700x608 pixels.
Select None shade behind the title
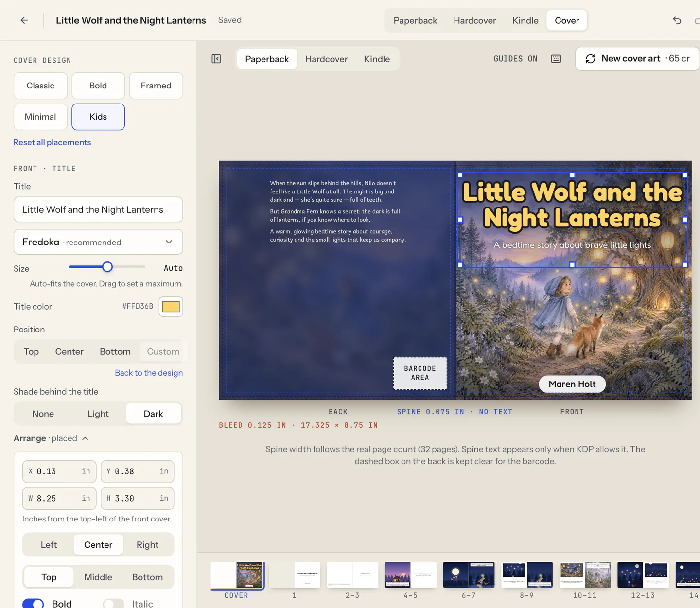point(43,414)
